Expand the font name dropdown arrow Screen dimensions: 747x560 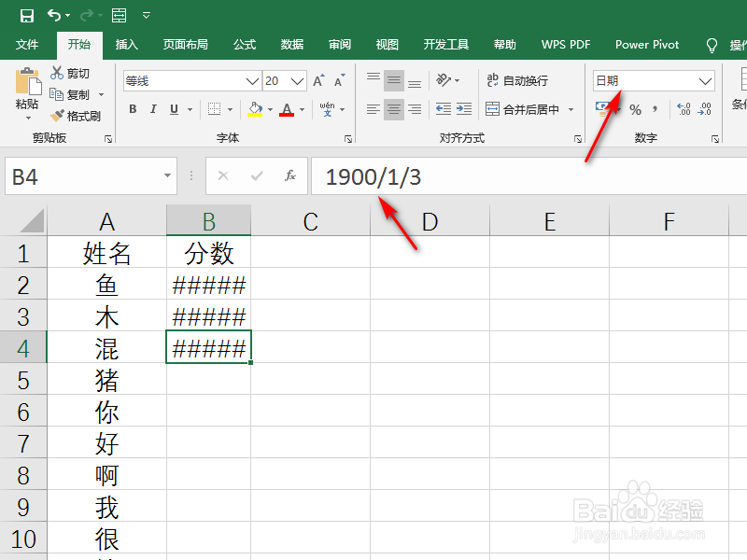pyautogui.click(x=252, y=81)
